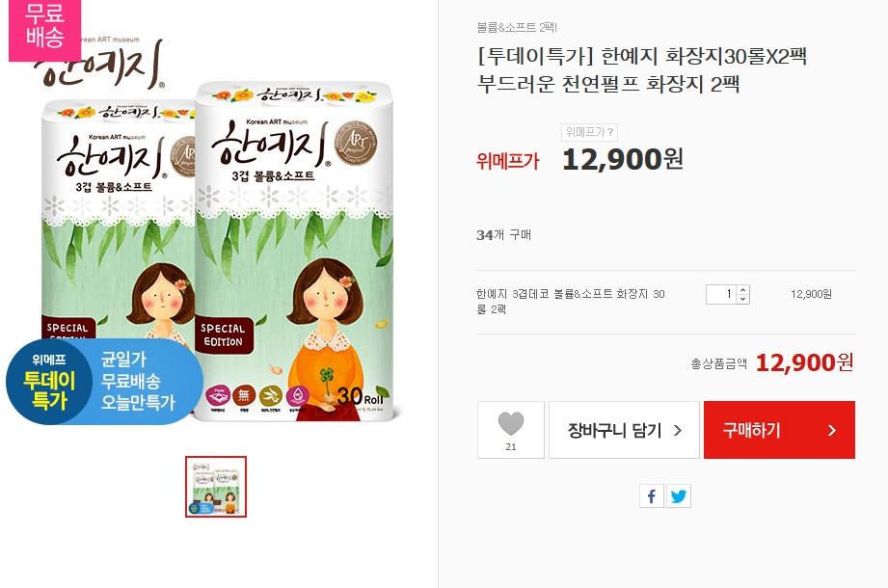This screenshot has width=888, height=588.
Task: Click the 34개 구매 purchase count
Action: pyautogui.click(x=504, y=235)
